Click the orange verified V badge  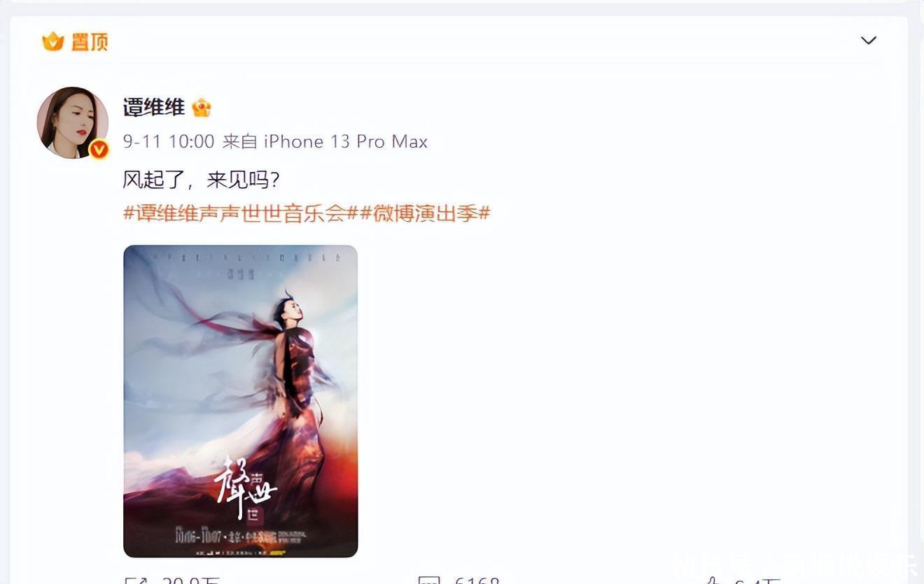pyautogui.click(x=99, y=149)
